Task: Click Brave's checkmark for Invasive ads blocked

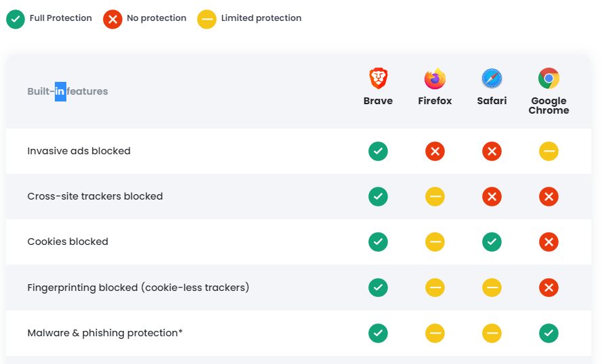Action: point(378,152)
